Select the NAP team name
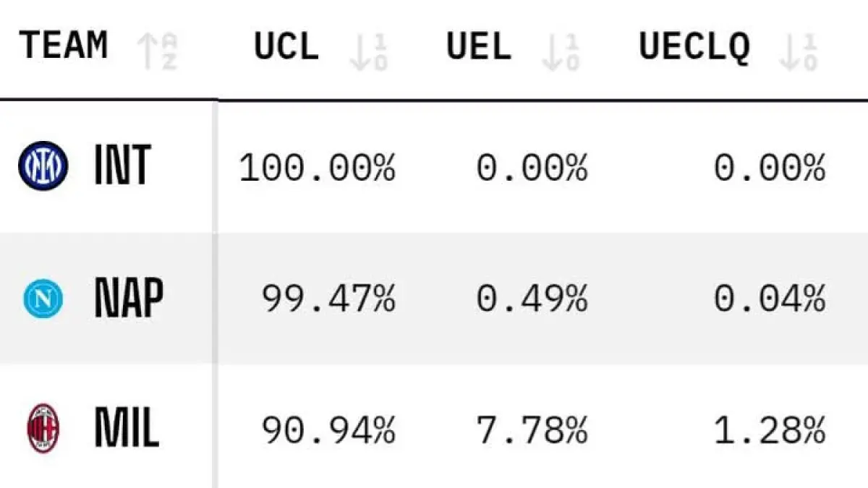 pos(129,298)
